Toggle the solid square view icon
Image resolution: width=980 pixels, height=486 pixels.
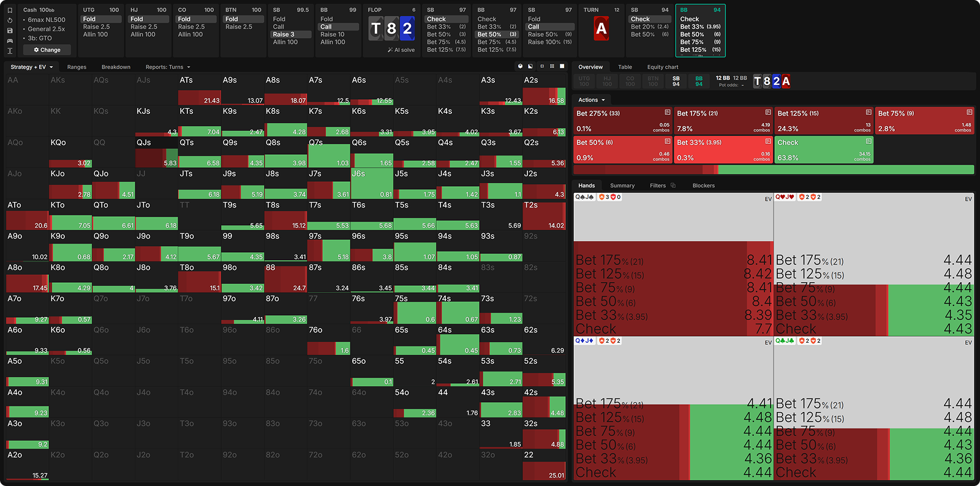point(562,66)
